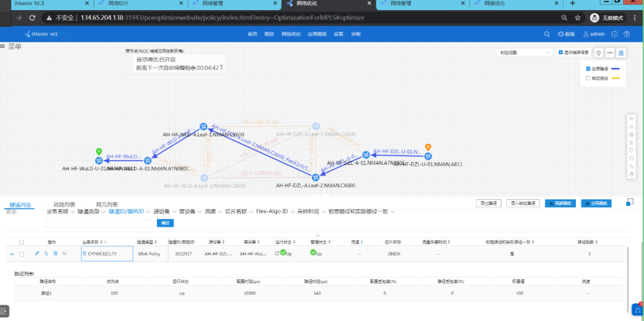Click the refresh icon beside running status Up
This screenshot has height=321, width=644.
(276, 253)
